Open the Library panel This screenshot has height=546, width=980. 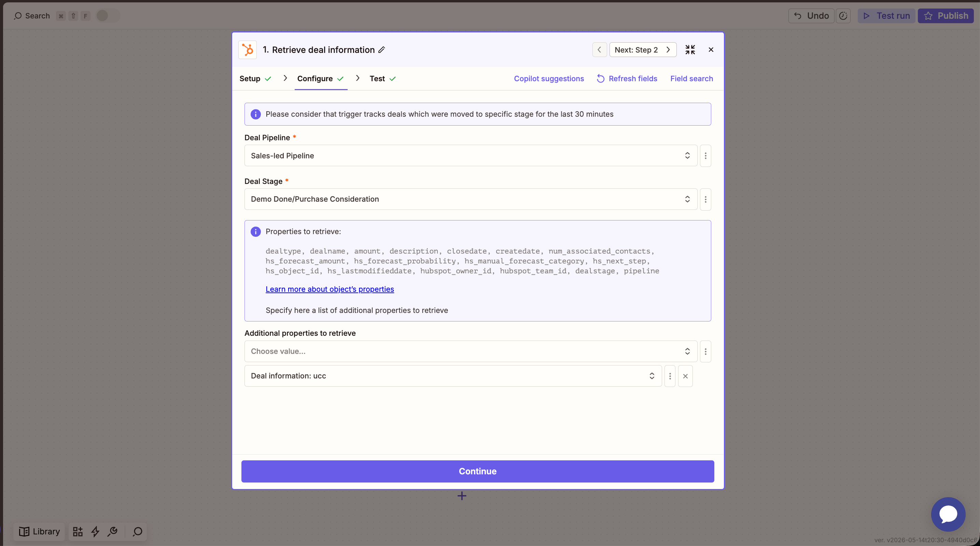[x=40, y=531]
